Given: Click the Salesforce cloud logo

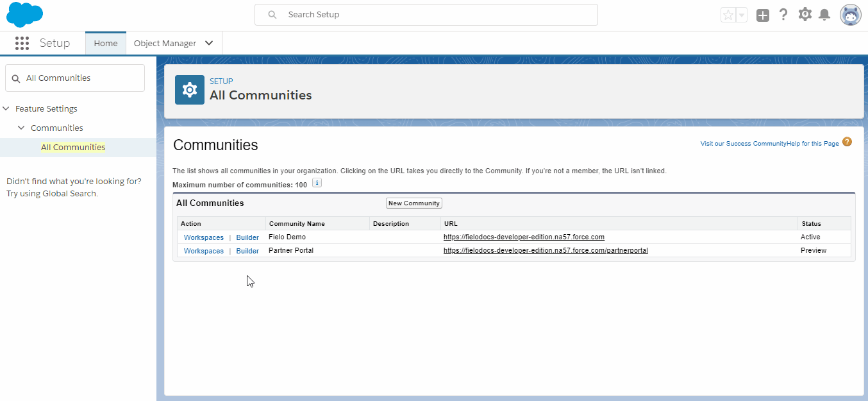Looking at the screenshot, I should (x=24, y=14).
